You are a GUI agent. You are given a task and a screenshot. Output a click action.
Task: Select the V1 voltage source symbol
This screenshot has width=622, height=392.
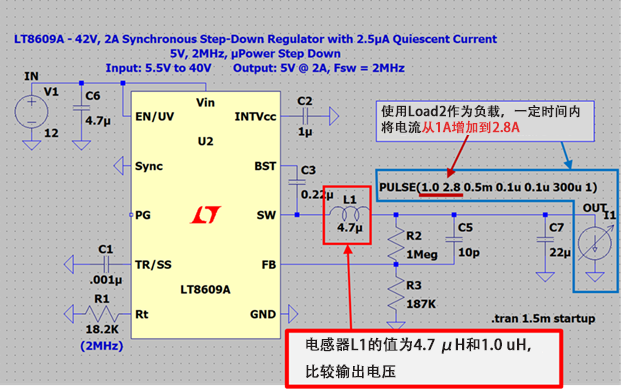tap(31, 112)
